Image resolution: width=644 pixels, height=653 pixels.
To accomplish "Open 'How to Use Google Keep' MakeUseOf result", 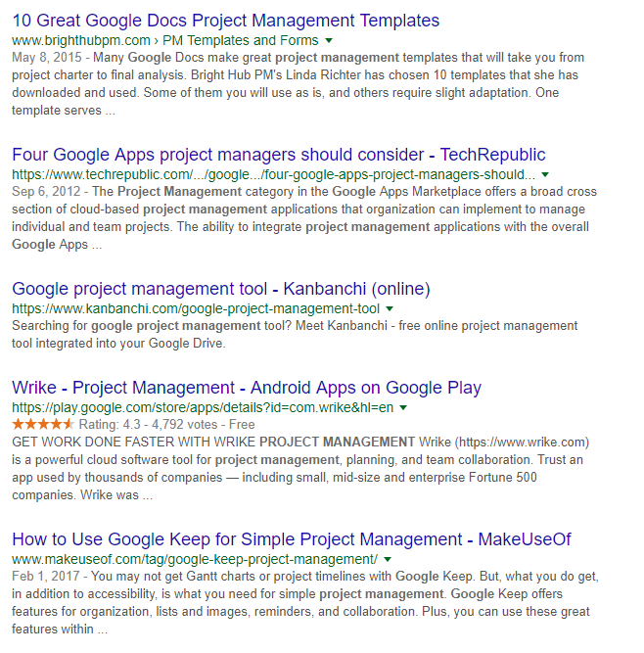I will point(292,538).
